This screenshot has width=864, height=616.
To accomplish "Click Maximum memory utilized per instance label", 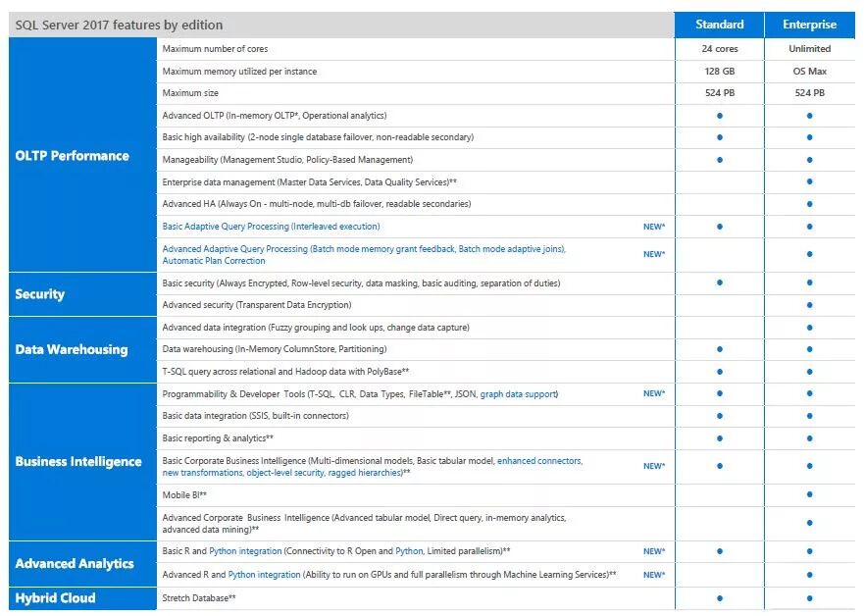I will click(x=239, y=72).
